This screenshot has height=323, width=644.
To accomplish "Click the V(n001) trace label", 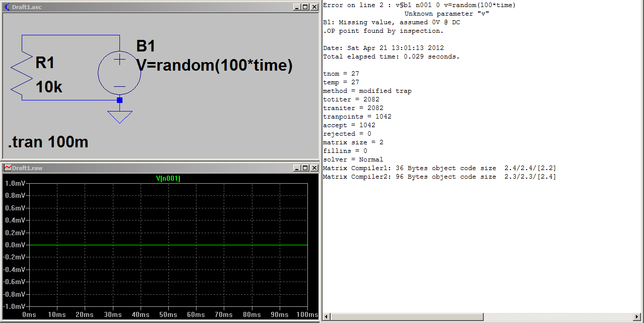I will click(168, 178).
